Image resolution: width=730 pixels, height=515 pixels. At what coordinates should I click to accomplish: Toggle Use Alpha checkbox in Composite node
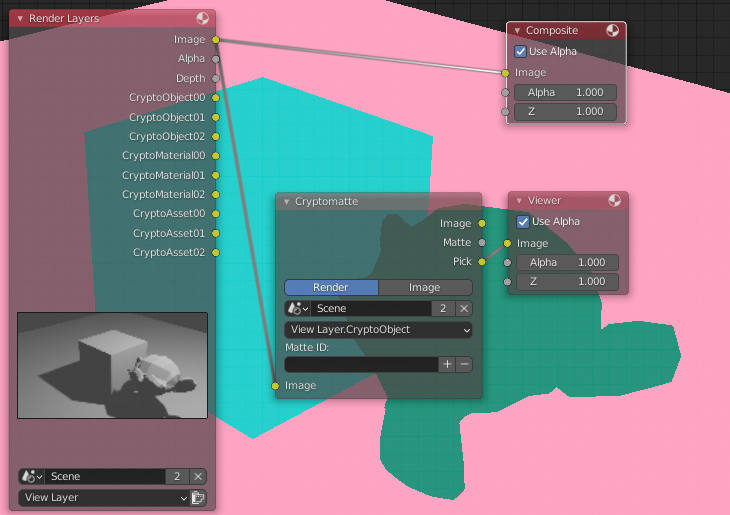[x=520, y=51]
